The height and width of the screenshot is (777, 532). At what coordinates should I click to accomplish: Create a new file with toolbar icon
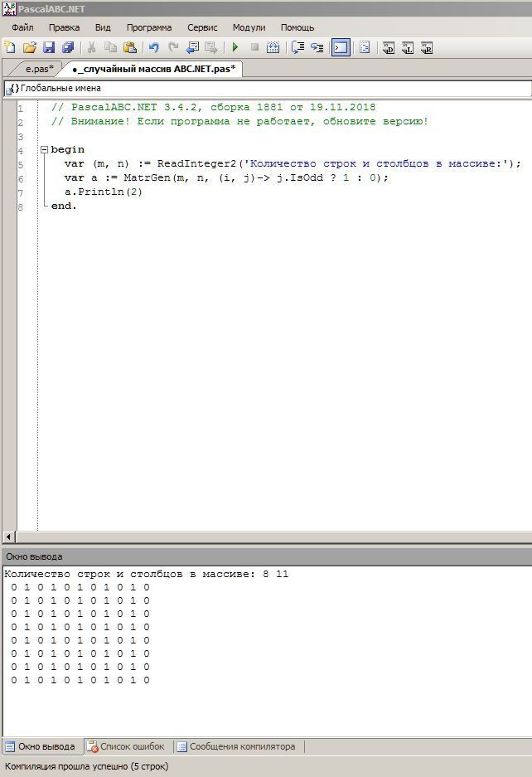(x=10, y=47)
